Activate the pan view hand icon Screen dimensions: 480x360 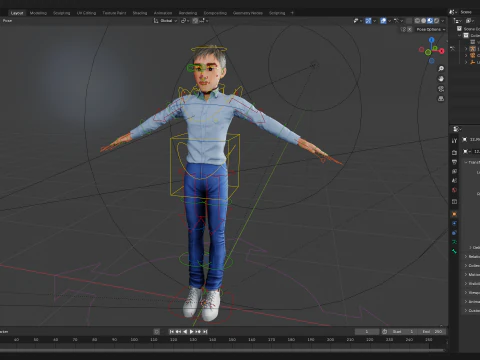(x=441, y=79)
